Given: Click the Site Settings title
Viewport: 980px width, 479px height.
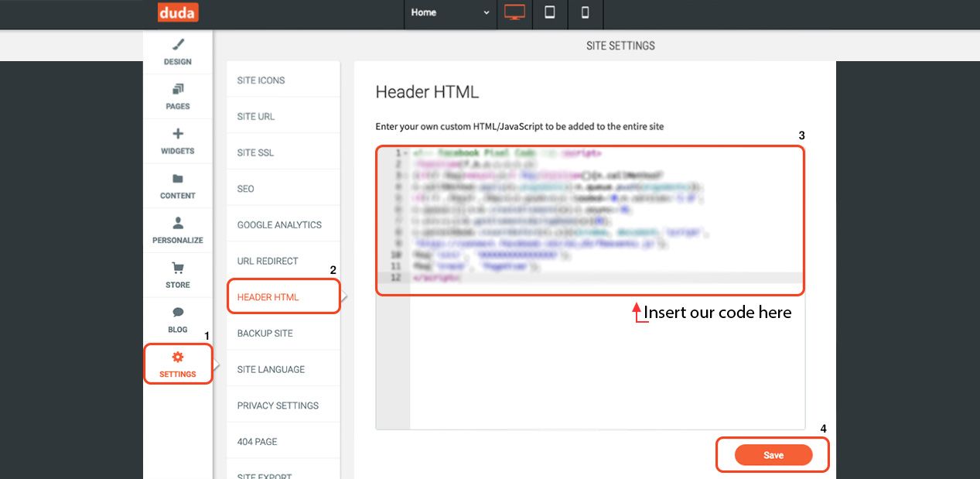Looking at the screenshot, I should 620,46.
